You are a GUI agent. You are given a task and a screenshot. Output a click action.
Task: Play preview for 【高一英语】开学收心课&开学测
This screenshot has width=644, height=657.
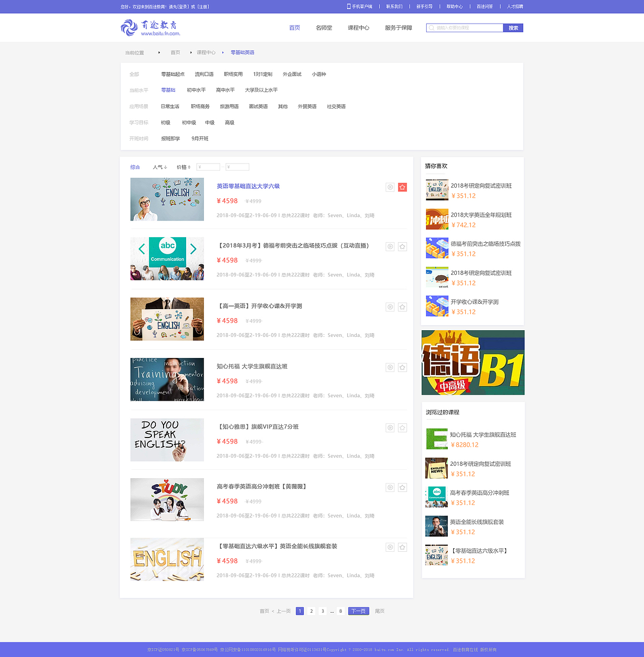(x=390, y=307)
